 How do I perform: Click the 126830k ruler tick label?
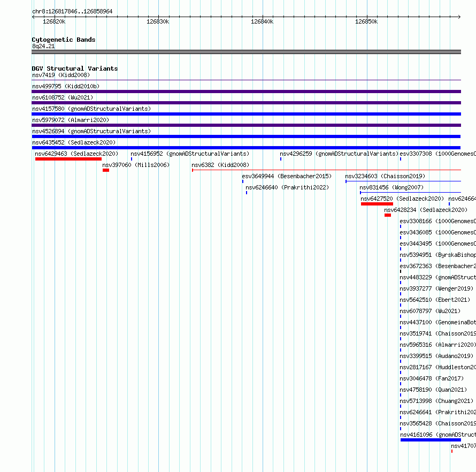click(x=158, y=21)
